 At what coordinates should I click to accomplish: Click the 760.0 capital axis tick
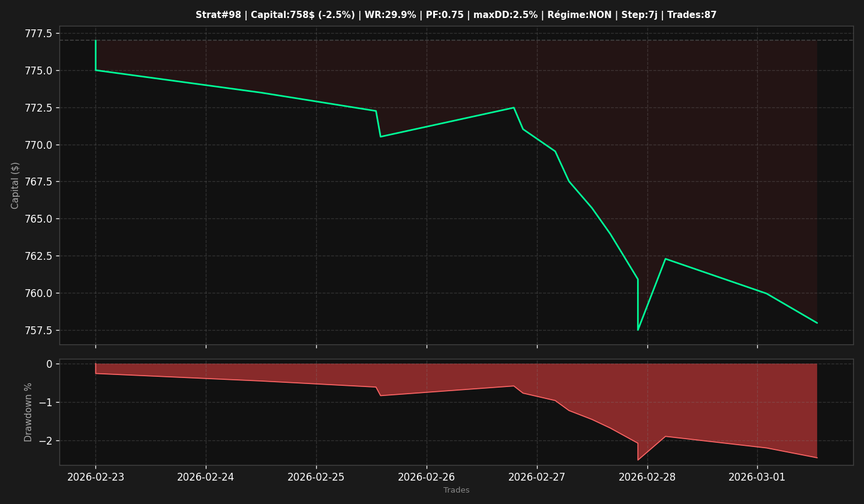tap(38, 293)
